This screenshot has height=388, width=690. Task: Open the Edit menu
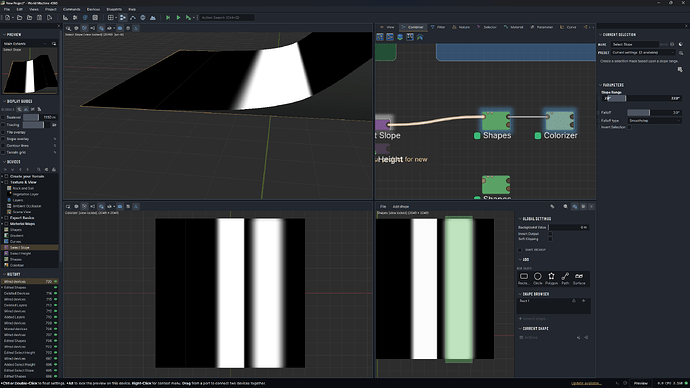(19, 9)
